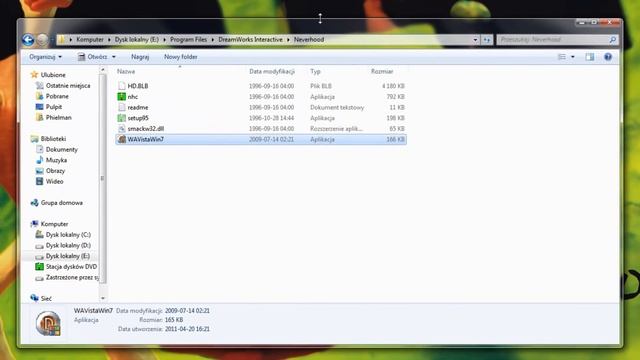Click the "2009-07-14 02:21" list date cell
Image resolution: width=640 pixels, height=360 pixels.
(x=271, y=139)
